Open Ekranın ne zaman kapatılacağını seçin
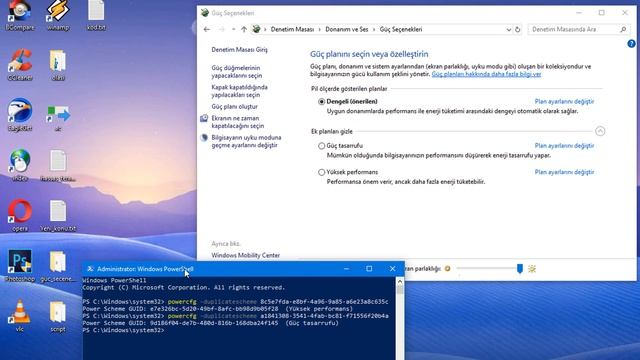 238,122
